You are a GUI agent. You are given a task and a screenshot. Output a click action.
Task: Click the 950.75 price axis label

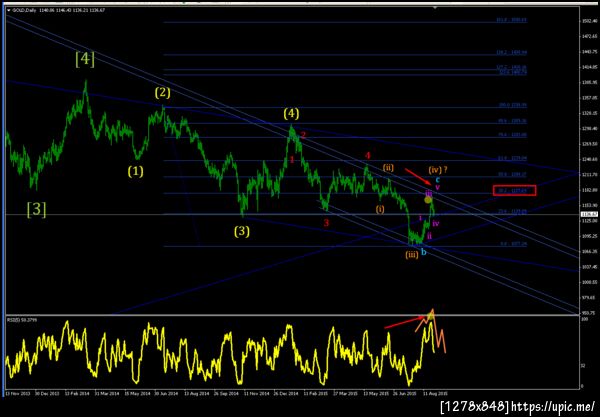[x=590, y=313]
